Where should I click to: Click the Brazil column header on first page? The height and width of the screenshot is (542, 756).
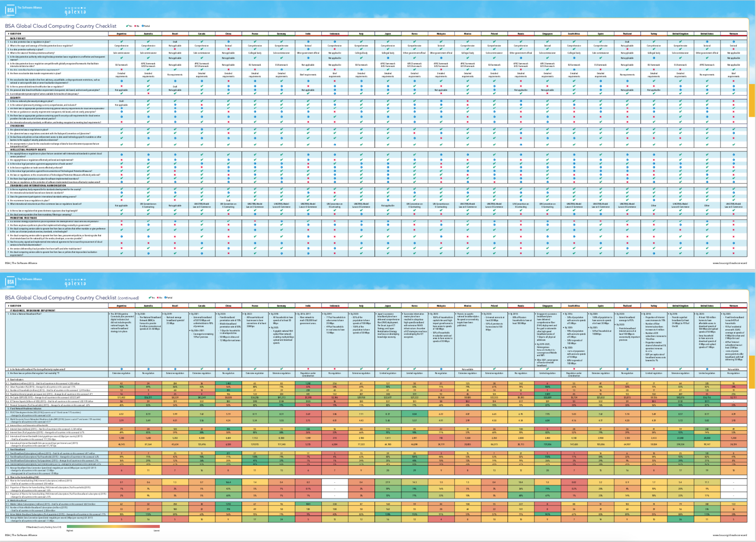[175, 34]
